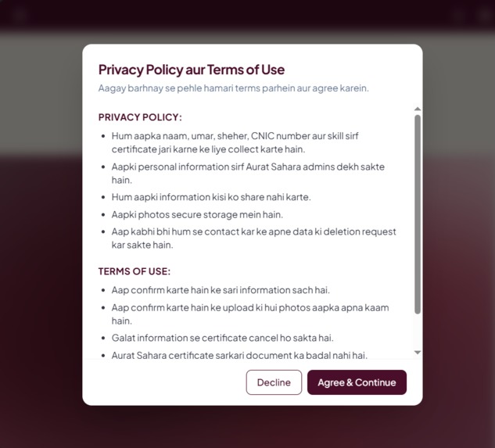Image resolution: width=495 pixels, height=448 pixels.
Task: Click the line about information not being shared
Action: [211, 197]
